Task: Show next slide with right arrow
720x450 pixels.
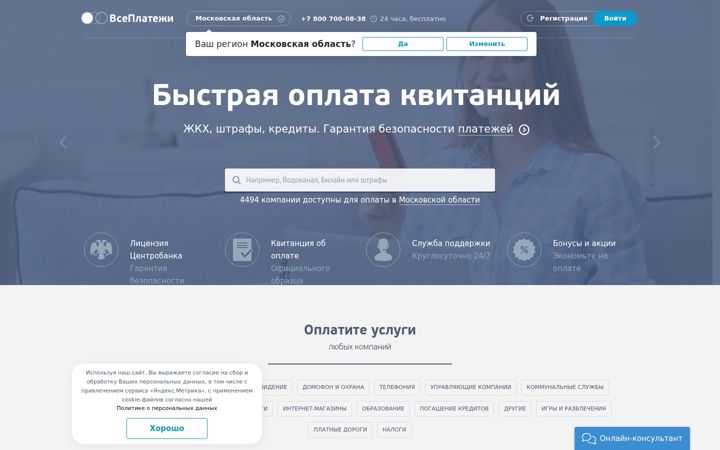Action: [x=656, y=143]
